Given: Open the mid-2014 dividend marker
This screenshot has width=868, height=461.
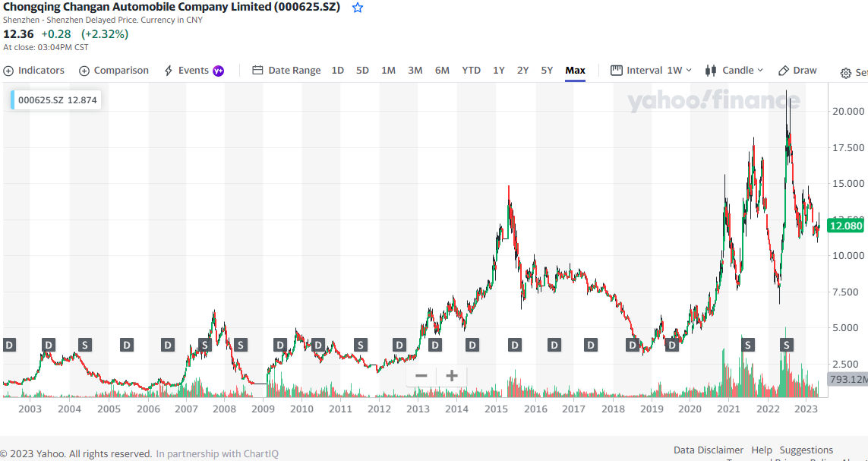Looking at the screenshot, I should point(472,346).
